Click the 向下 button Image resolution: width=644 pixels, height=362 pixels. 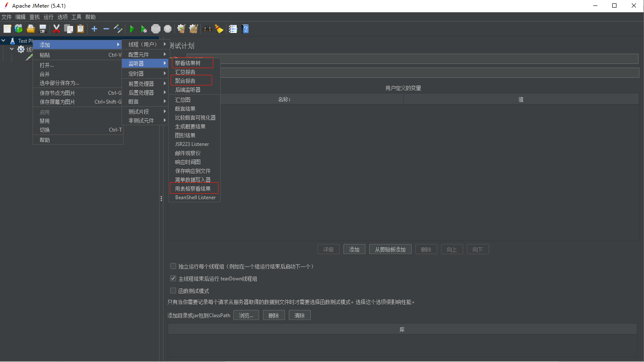click(x=478, y=250)
